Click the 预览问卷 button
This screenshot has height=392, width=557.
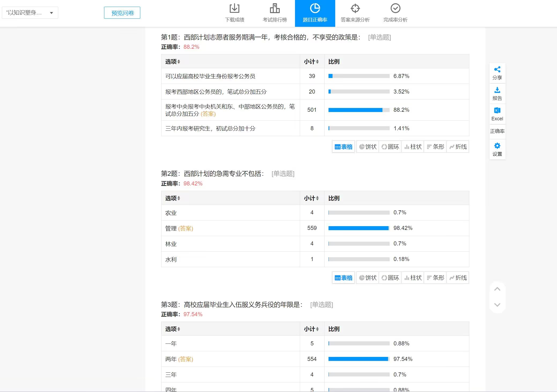pyautogui.click(x=122, y=13)
